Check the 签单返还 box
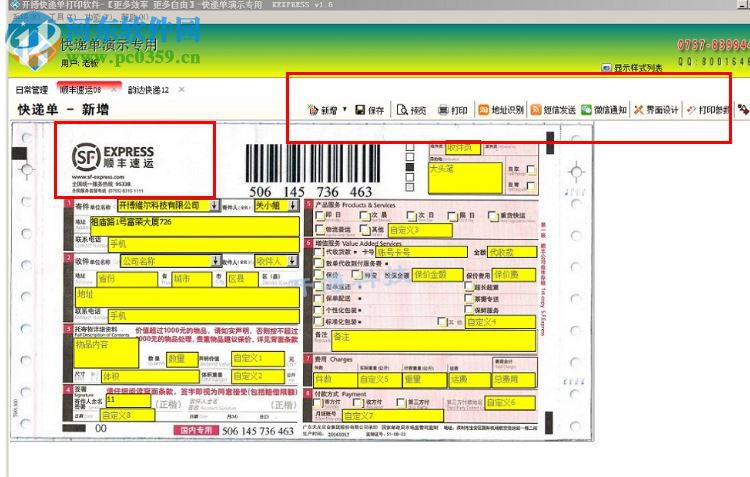 coord(319,287)
